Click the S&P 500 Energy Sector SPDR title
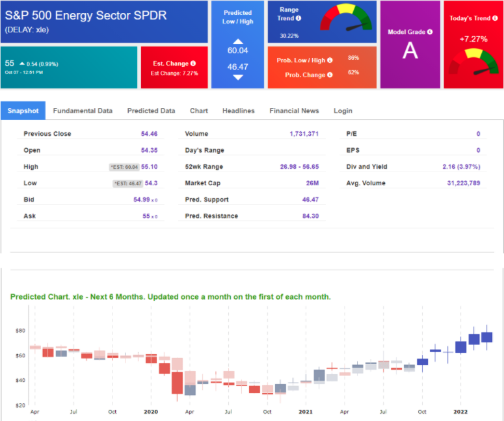The height and width of the screenshot is (421, 504). [x=86, y=16]
